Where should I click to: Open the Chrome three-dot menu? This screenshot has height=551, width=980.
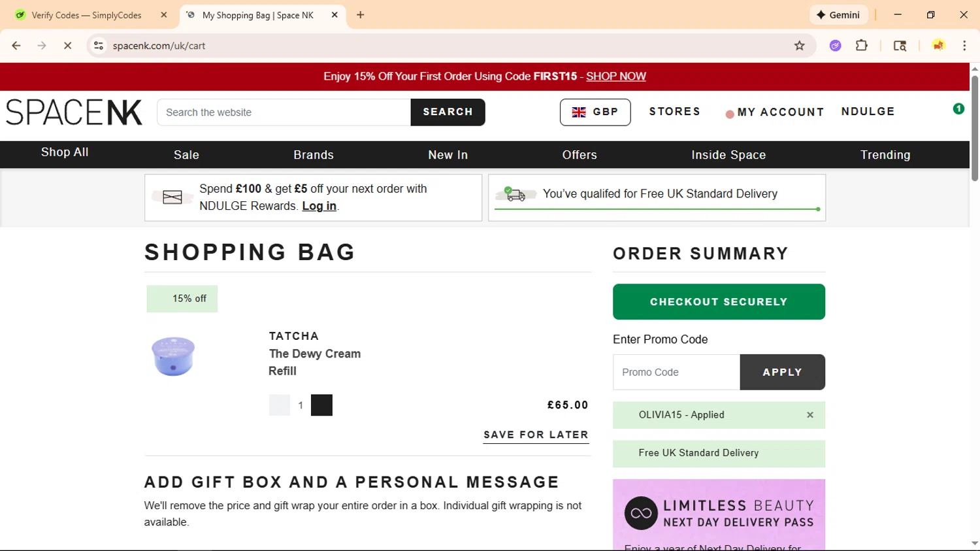tap(964, 46)
